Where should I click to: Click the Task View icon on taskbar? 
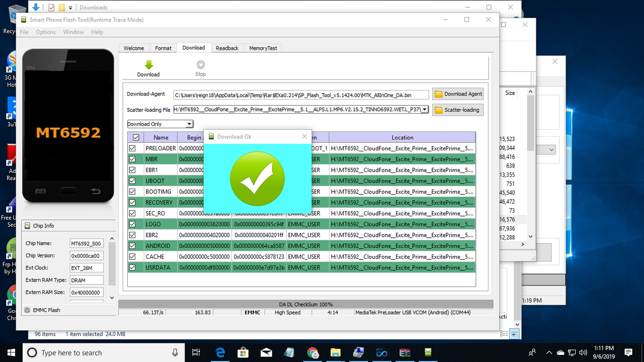click(196, 352)
